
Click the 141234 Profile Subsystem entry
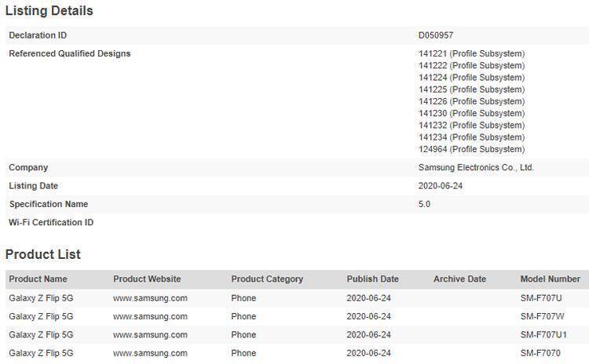coord(471,137)
